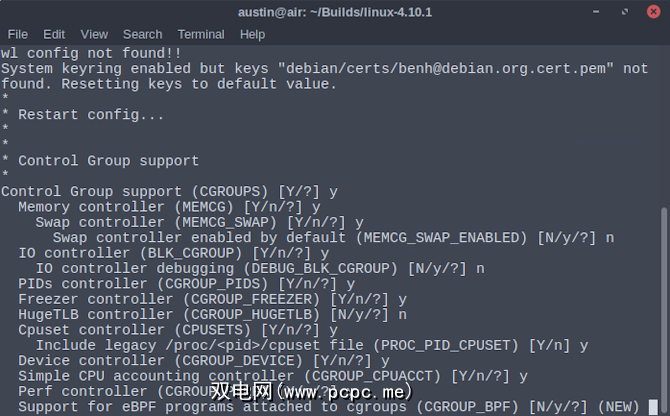The height and width of the screenshot is (416, 670).
Task: Click the 'Restart config...' line
Action: click(x=91, y=115)
